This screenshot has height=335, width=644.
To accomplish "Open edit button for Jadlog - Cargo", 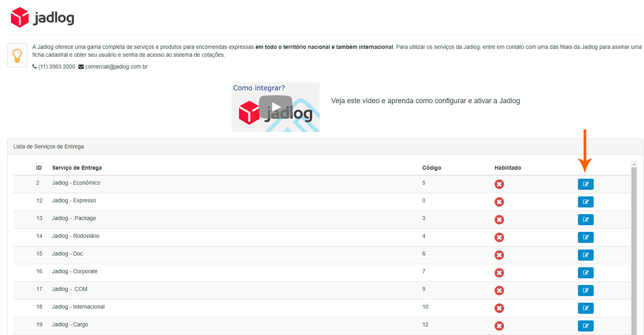I will 585,326.
